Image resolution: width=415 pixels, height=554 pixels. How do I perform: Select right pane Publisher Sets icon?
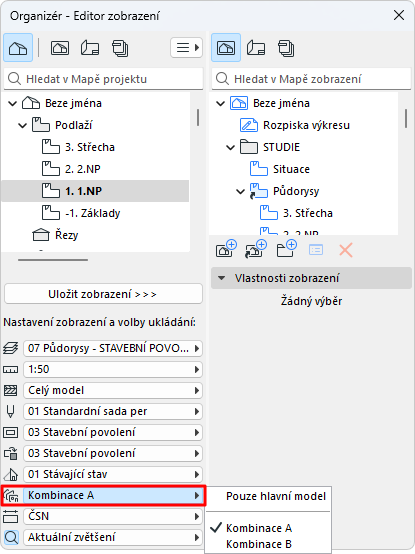286,48
